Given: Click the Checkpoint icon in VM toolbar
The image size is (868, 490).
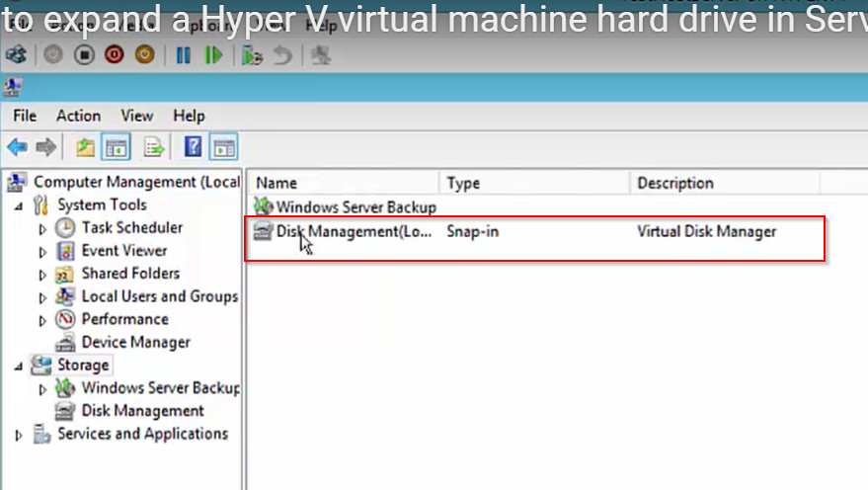Looking at the screenshot, I should click(x=252, y=55).
